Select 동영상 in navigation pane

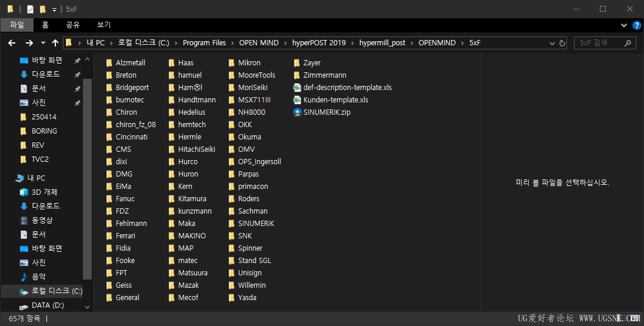pos(42,220)
